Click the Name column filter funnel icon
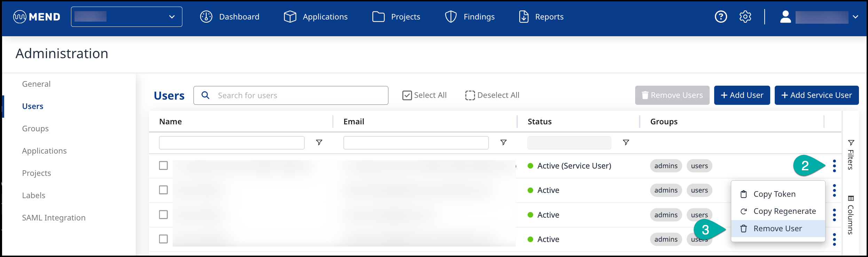Viewport: 868px width, 257px height. pos(319,142)
